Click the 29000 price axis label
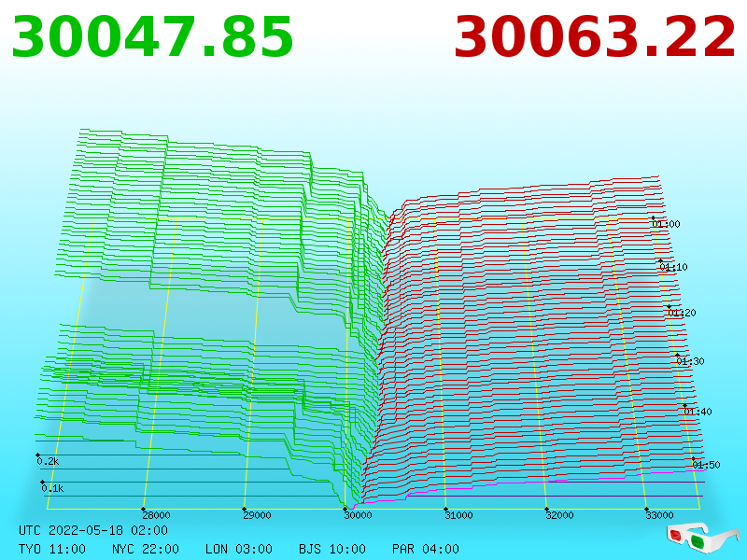 click(257, 515)
